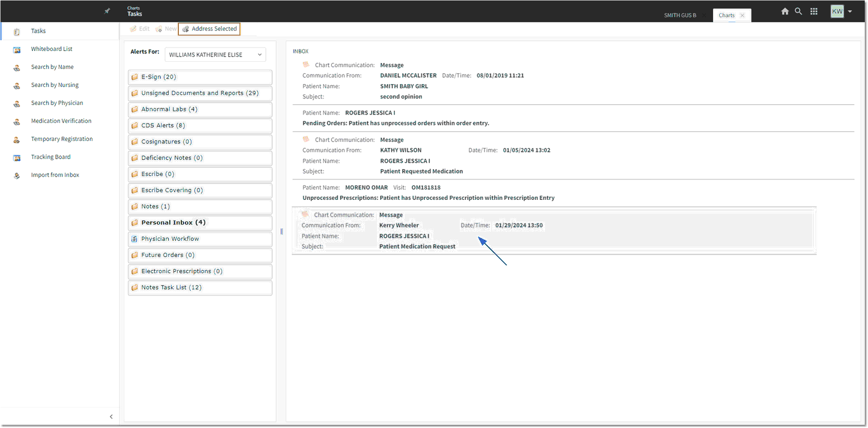Switch to the SMITH GUS B tab
The width and height of the screenshot is (868, 428).
680,16
